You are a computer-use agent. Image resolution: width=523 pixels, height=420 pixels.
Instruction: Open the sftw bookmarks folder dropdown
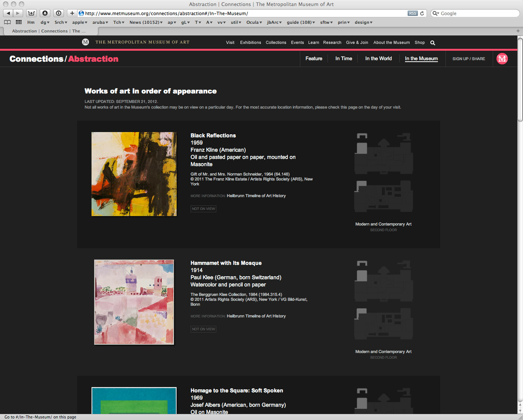326,22
